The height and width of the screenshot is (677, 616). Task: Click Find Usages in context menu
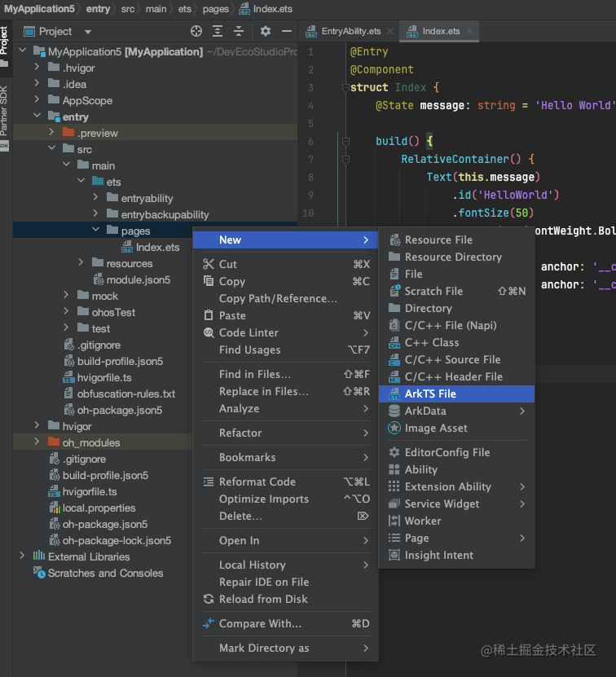[x=285, y=349]
